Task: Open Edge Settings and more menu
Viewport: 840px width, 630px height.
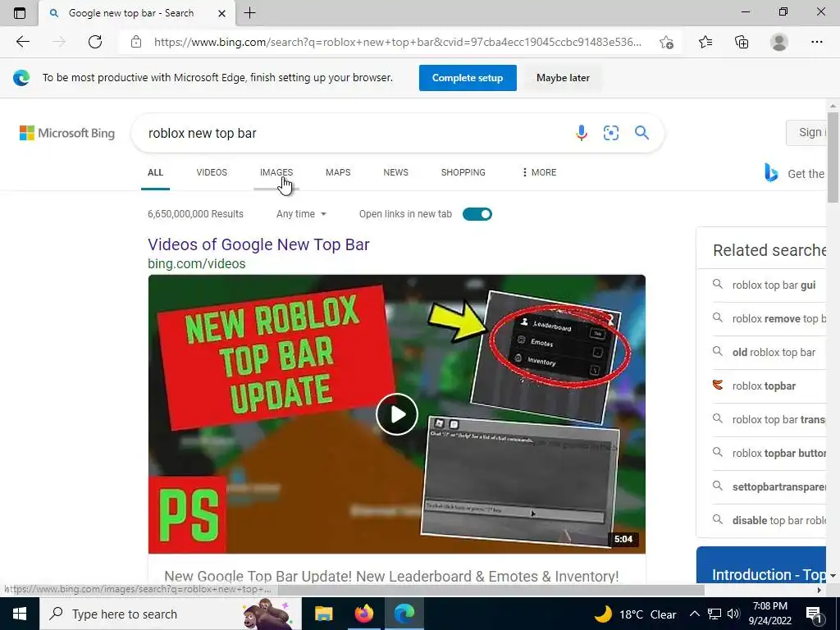Action: coord(816,42)
